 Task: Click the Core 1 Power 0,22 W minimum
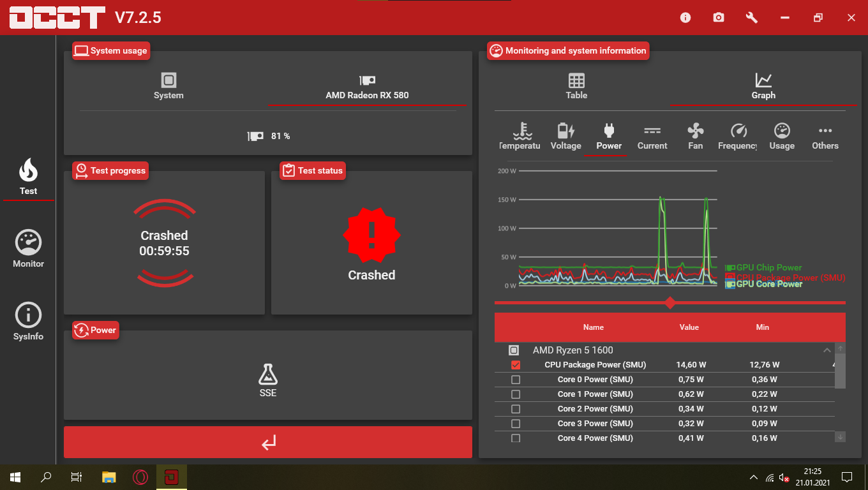coord(765,394)
